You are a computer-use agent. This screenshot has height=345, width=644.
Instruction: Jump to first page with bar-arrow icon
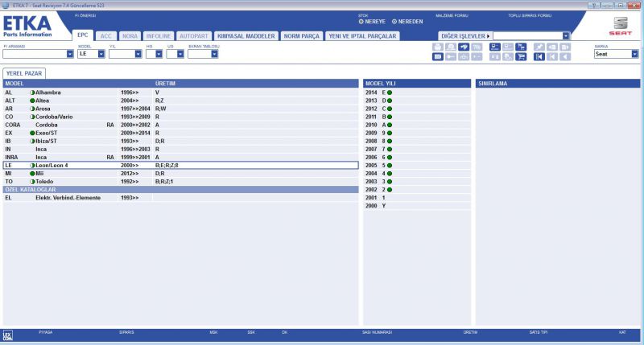[x=539, y=56]
